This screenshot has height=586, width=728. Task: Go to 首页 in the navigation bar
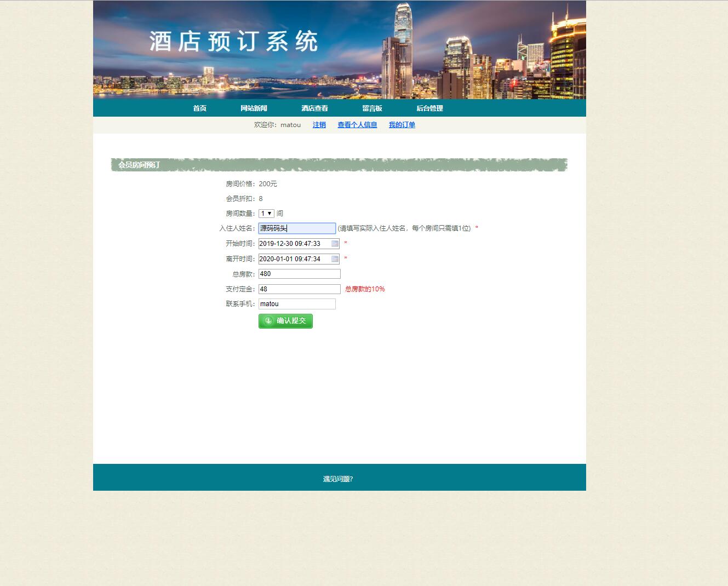coord(199,108)
